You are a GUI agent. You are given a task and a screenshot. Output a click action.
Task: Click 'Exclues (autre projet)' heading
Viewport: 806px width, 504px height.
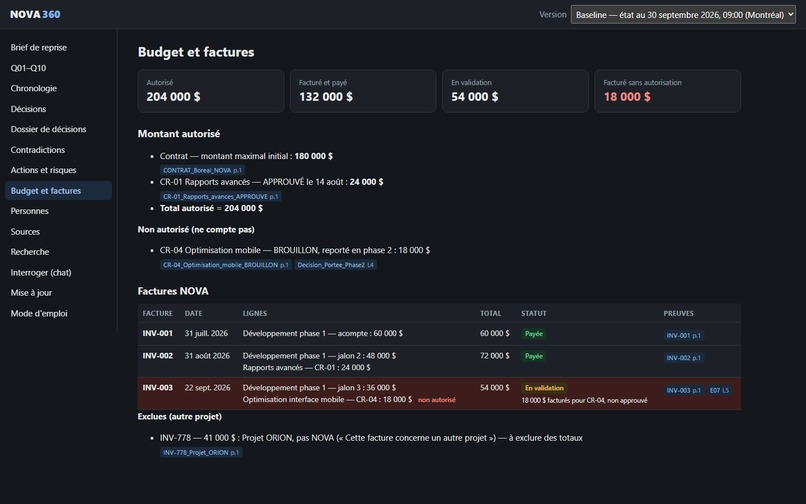pyautogui.click(x=180, y=417)
